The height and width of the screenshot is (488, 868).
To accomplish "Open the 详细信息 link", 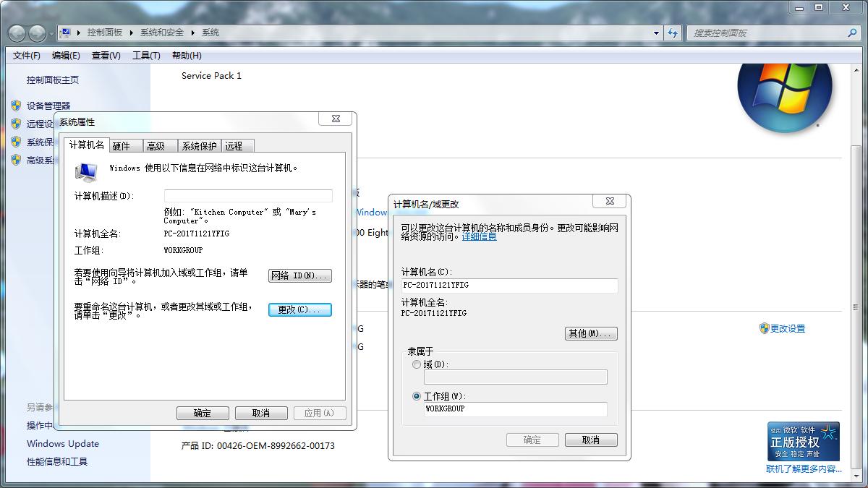I will pyautogui.click(x=480, y=236).
